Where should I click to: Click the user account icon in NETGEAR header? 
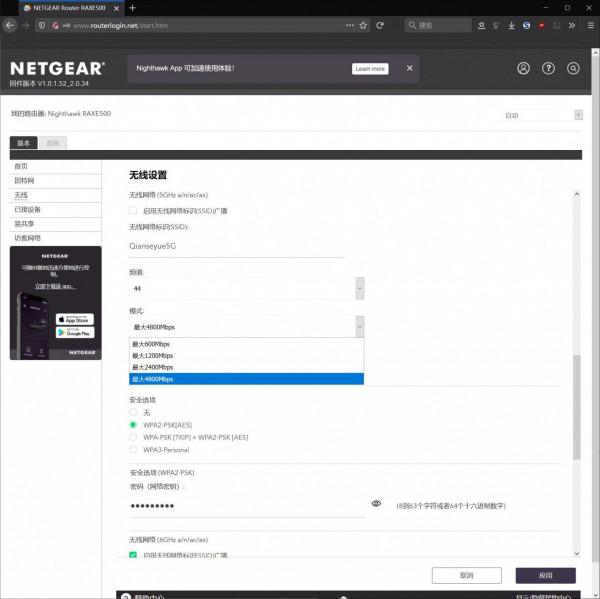click(x=523, y=69)
